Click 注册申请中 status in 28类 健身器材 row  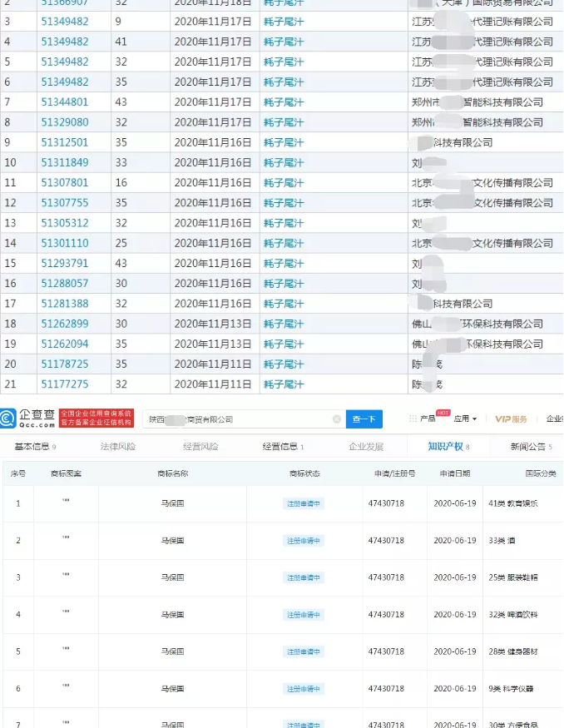click(304, 651)
